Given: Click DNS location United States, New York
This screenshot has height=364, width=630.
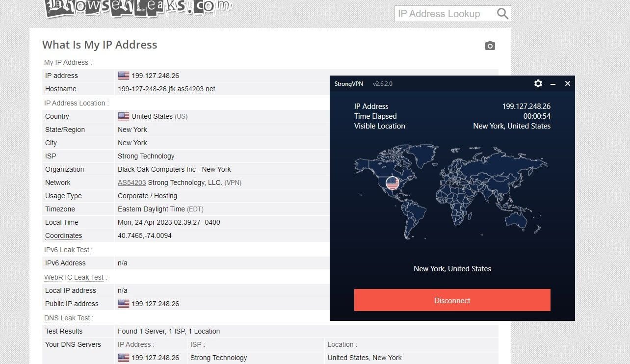Looking at the screenshot, I should pos(365,358).
